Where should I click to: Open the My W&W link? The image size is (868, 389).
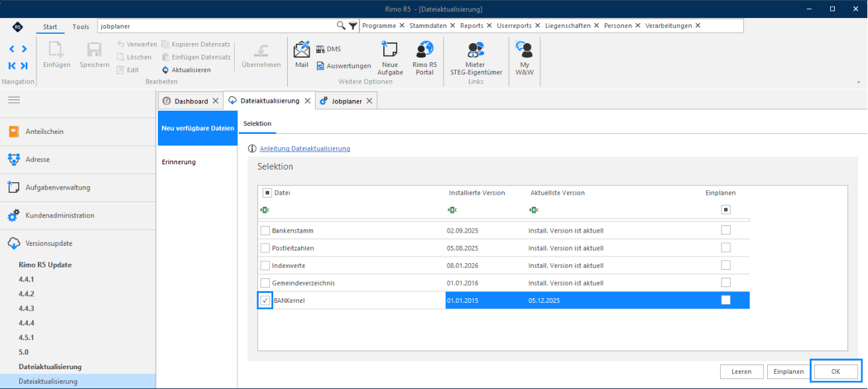tap(525, 58)
